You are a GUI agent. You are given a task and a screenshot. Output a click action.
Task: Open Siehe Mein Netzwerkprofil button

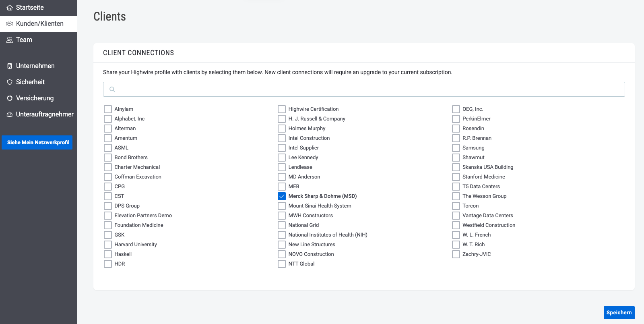pos(37,143)
